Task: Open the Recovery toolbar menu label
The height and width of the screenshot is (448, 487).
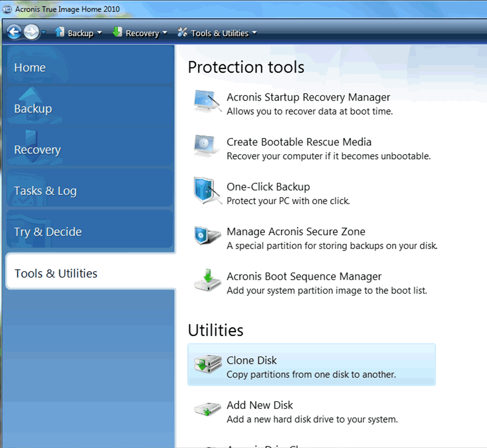Action: [142, 33]
